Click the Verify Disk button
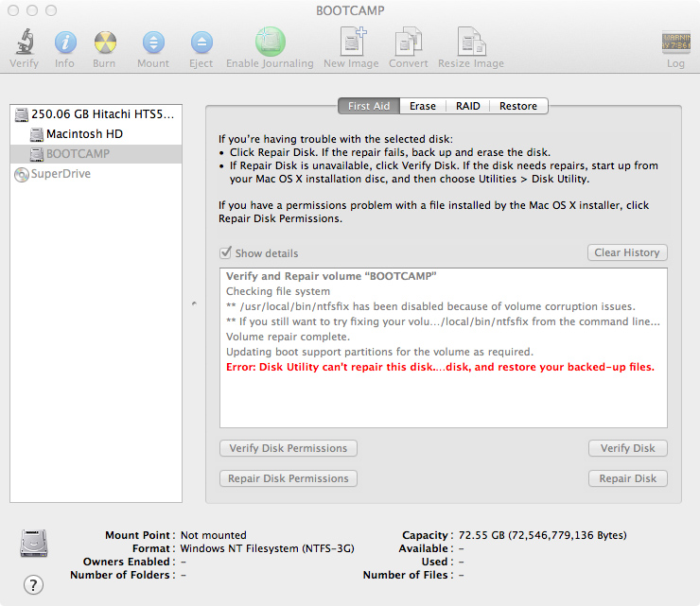700x606 pixels. [628, 448]
